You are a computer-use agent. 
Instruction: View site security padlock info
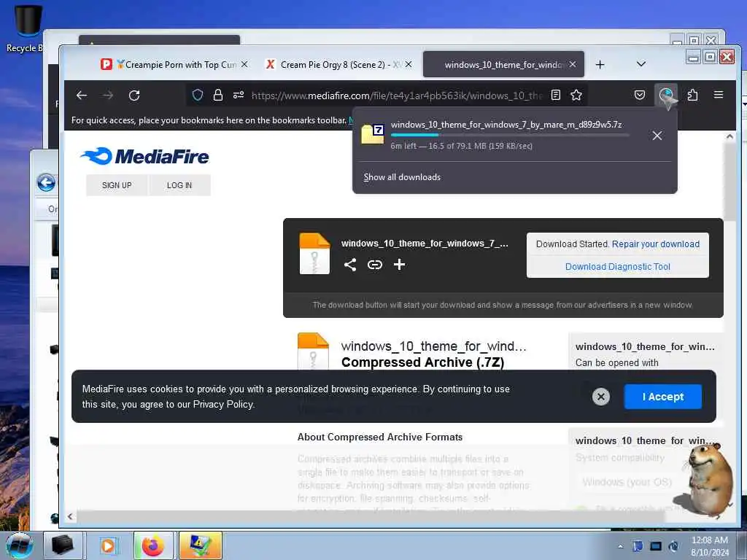(217, 96)
